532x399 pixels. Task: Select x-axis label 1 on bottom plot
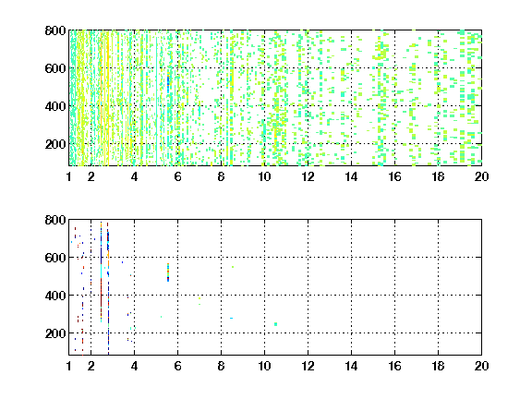click(x=69, y=366)
